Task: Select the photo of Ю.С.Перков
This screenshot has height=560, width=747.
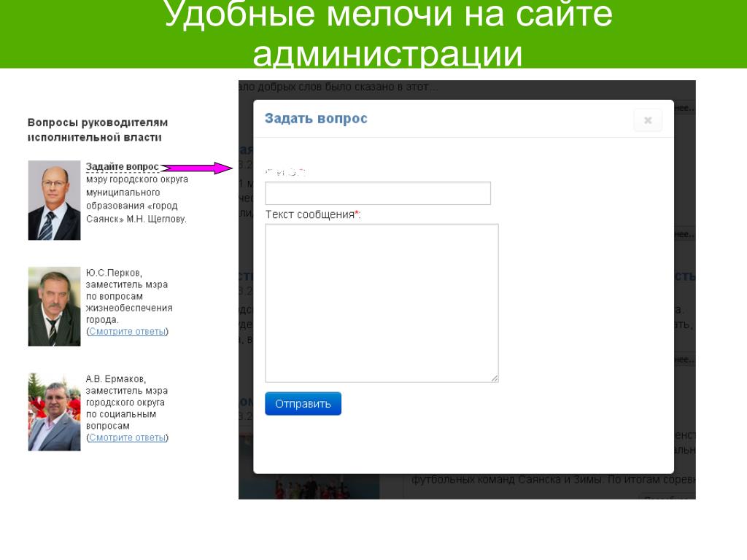Action: tap(54, 306)
